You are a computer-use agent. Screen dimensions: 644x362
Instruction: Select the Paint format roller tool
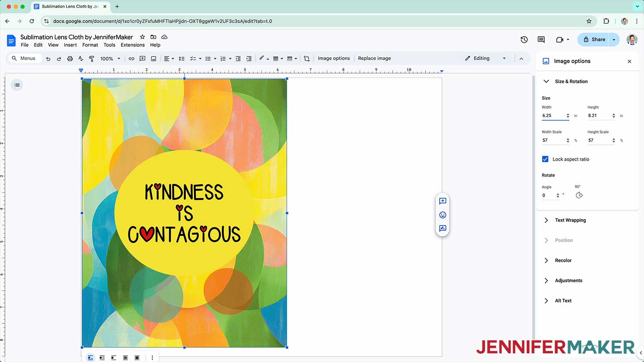pyautogui.click(x=91, y=59)
